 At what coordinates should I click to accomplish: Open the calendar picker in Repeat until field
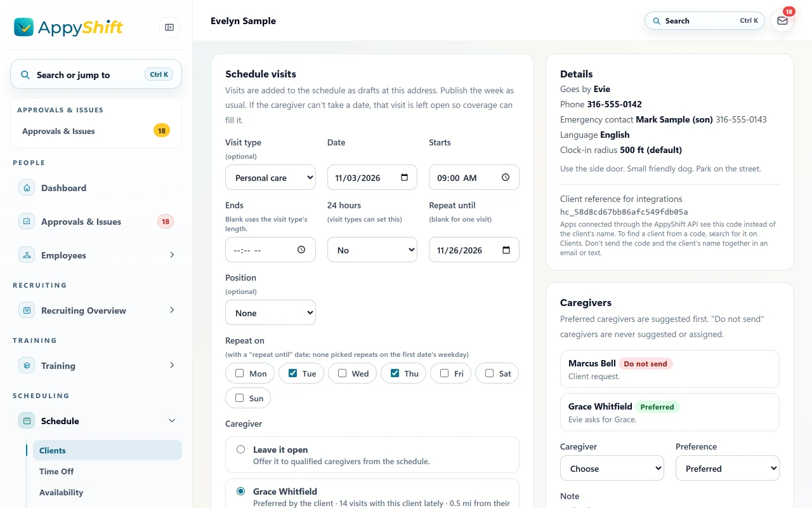[506, 250]
